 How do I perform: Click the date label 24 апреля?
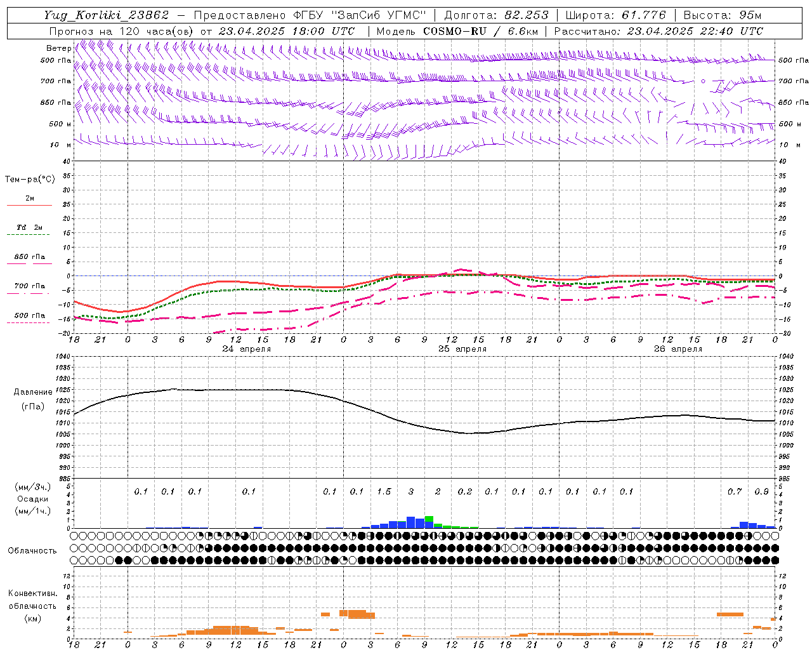click(246, 349)
